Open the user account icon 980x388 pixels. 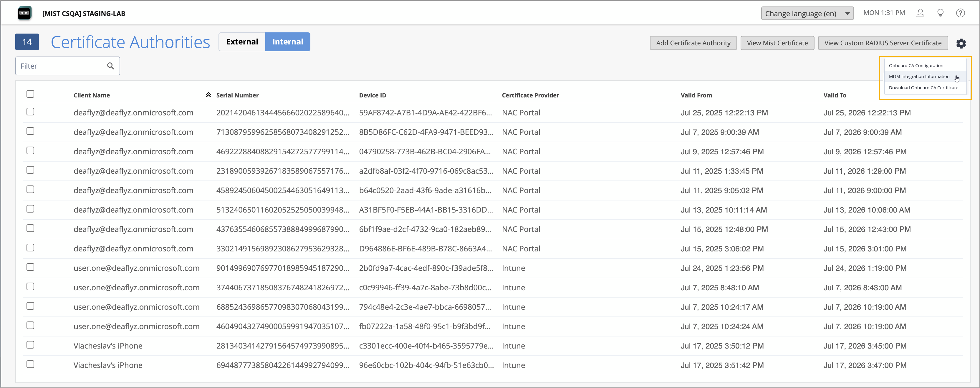click(920, 13)
